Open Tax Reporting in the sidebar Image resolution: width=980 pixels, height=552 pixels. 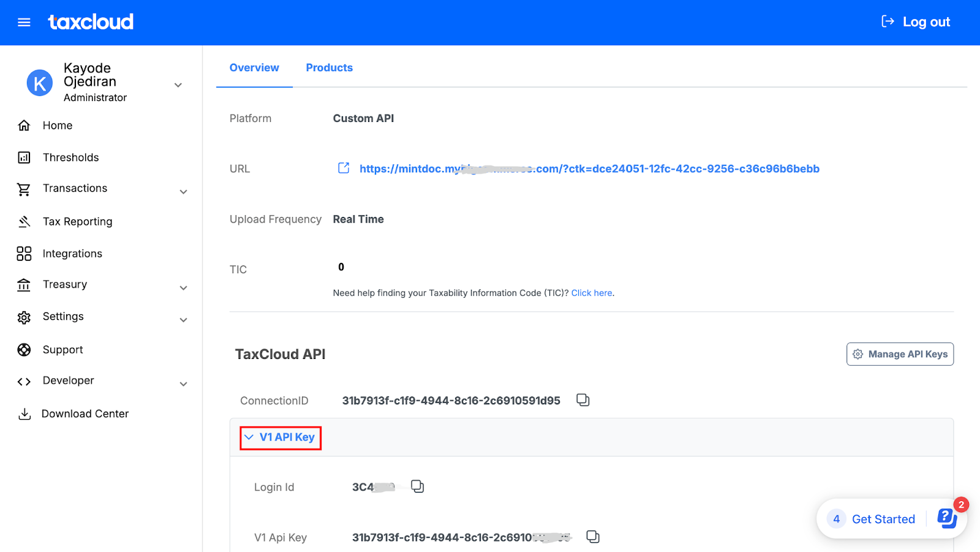point(78,222)
